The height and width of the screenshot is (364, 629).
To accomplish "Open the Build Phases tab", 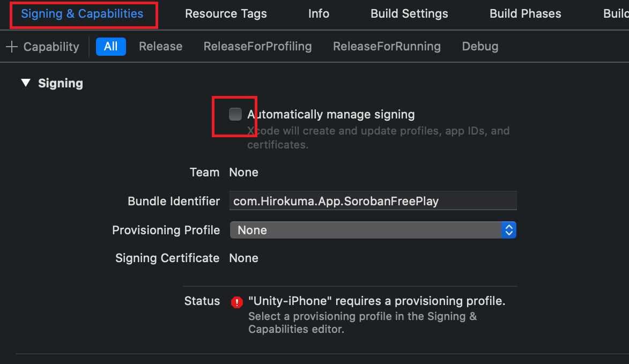I will click(x=524, y=13).
